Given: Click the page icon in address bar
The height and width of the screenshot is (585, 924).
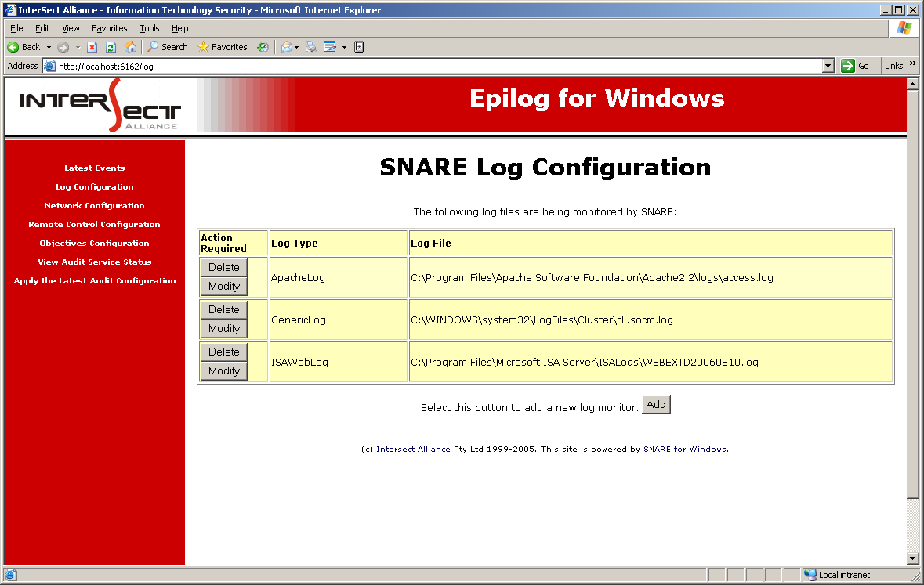Looking at the screenshot, I should [50, 66].
